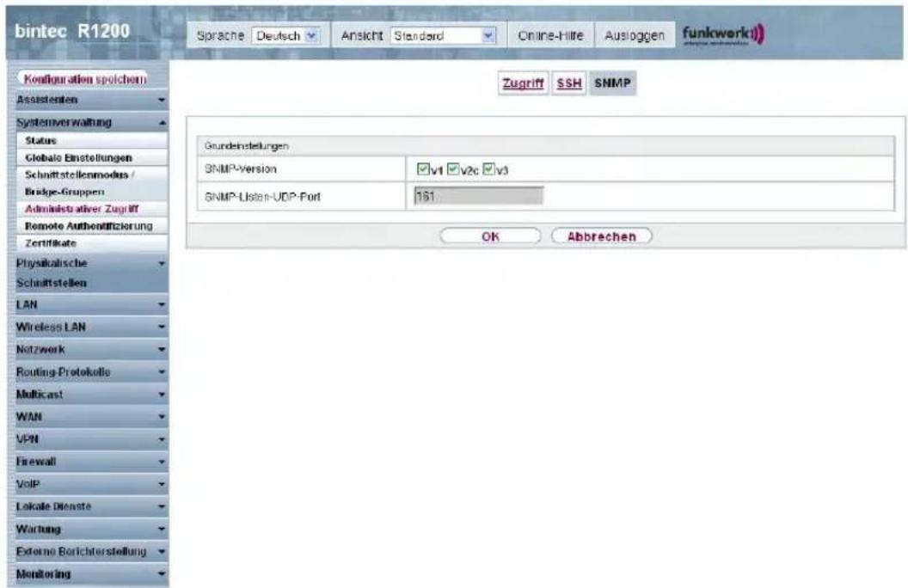908x588 pixels.
Task: Switch to the Zugriff tab
Action: pos(523,83)
